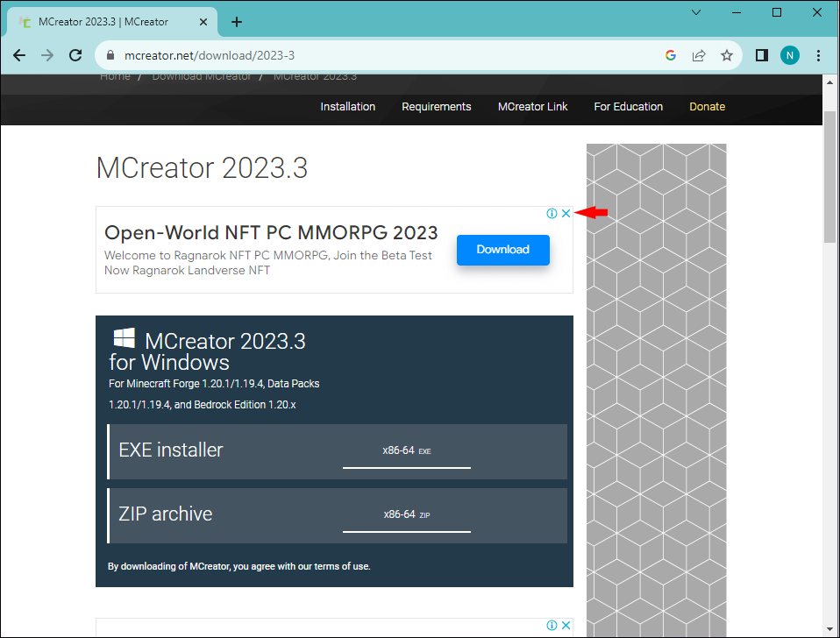Click the ad's blue Download button

pos(503,250)
